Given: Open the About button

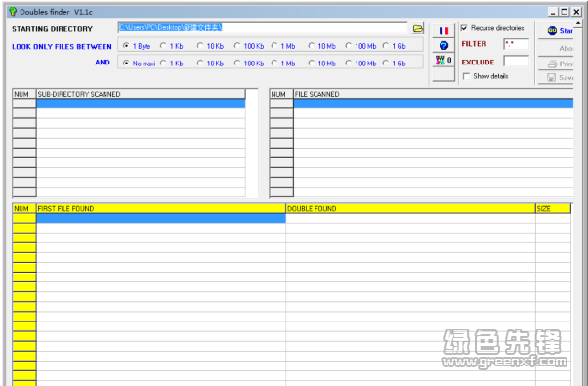Looking at the screenshot, I should click(x=556, y=48).
